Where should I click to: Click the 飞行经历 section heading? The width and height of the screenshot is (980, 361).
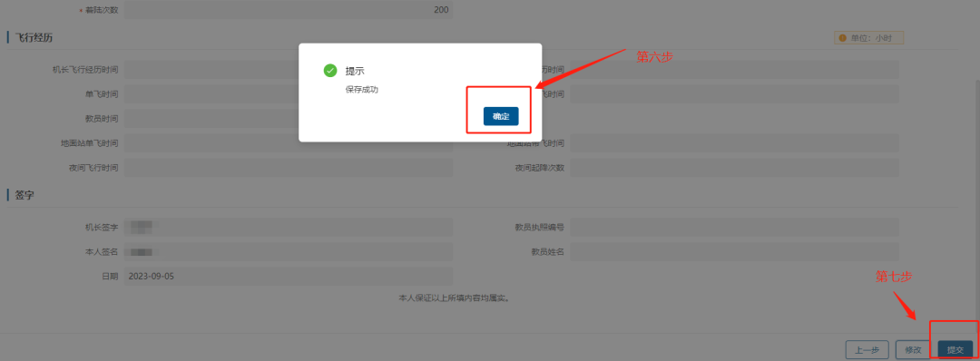point(34,37)
